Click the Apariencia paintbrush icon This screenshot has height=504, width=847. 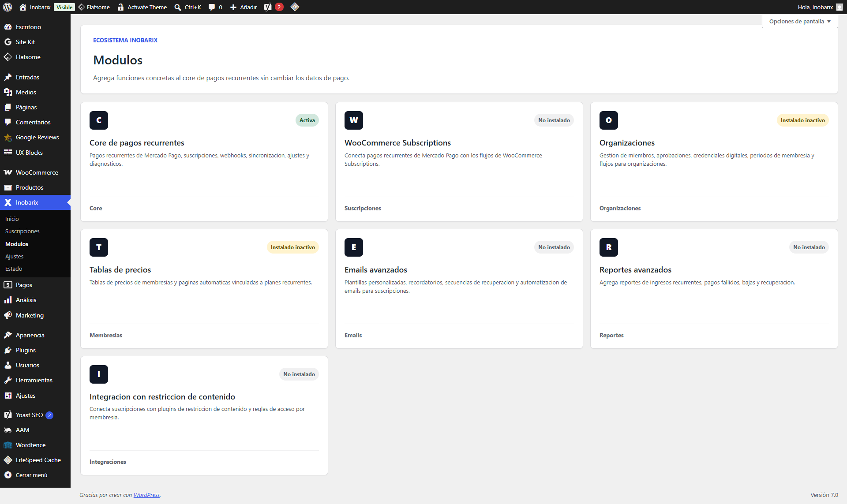pos(8,335)
